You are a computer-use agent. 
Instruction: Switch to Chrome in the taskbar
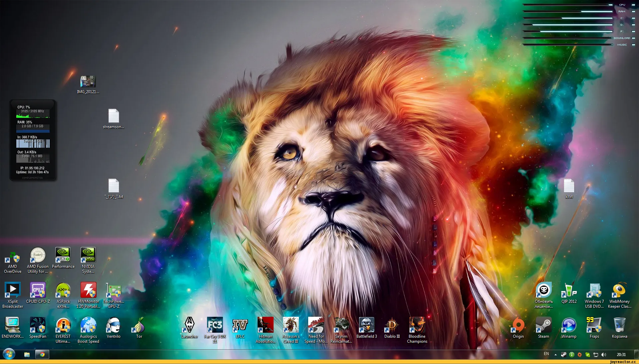(x=42, y=354)
